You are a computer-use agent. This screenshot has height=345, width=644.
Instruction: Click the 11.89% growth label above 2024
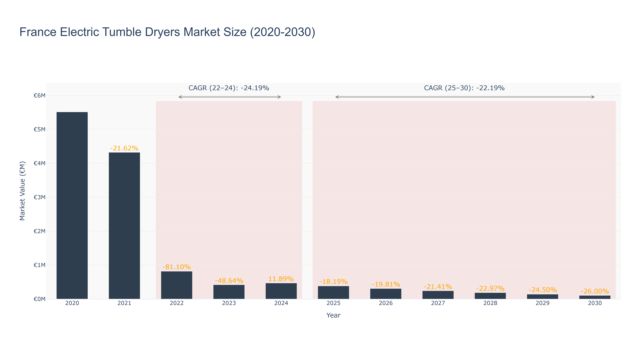[x=281, y=279]
